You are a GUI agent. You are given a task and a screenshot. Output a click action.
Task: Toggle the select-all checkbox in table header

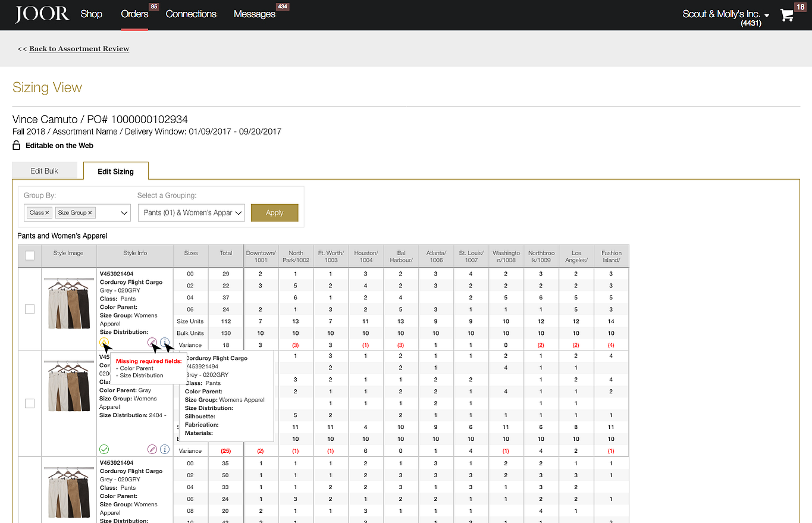tap(30, 256)
